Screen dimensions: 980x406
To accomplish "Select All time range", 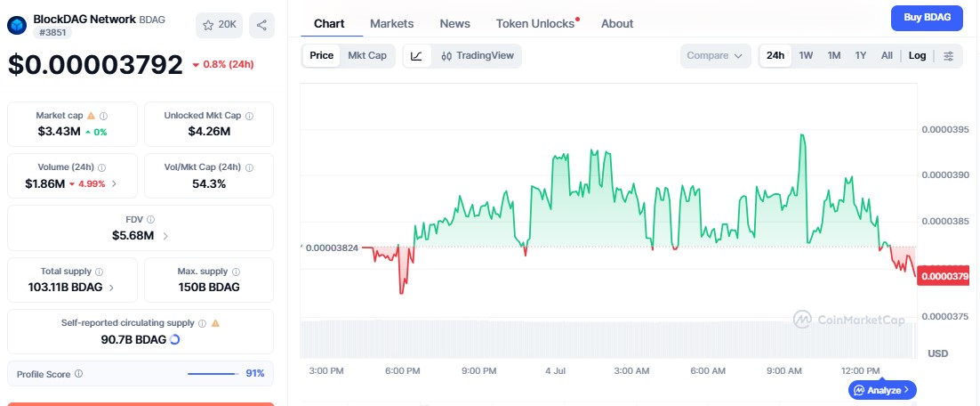I will click(x=887, y=56).
